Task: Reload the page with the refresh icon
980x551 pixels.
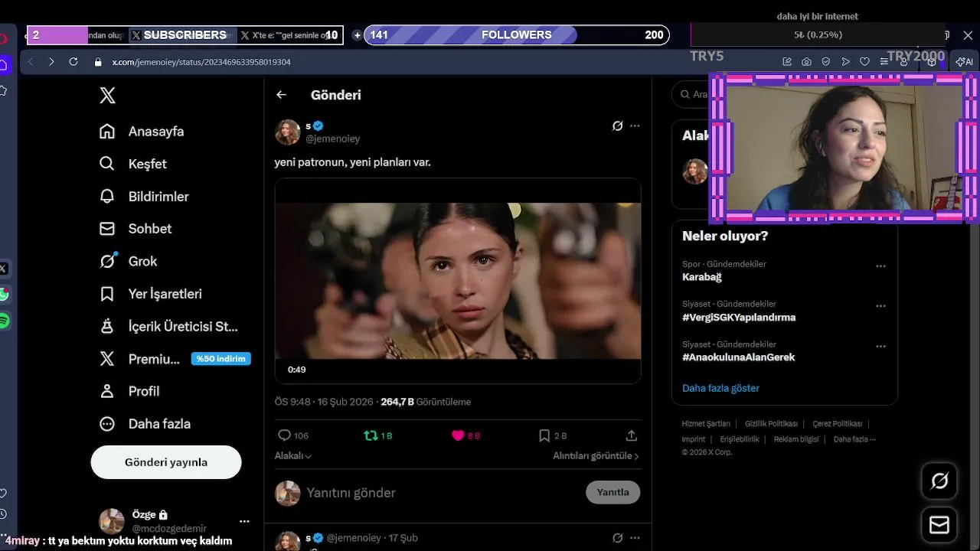Action: click(73, 62)
